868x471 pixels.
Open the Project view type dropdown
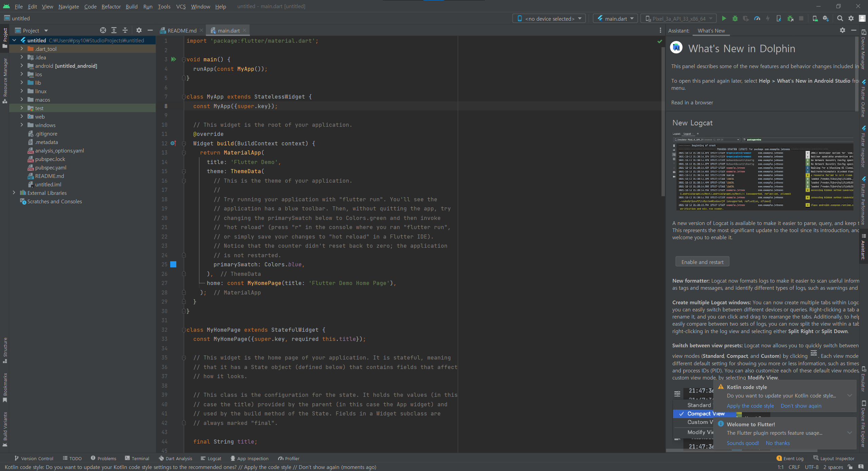[x=32, y=30]
